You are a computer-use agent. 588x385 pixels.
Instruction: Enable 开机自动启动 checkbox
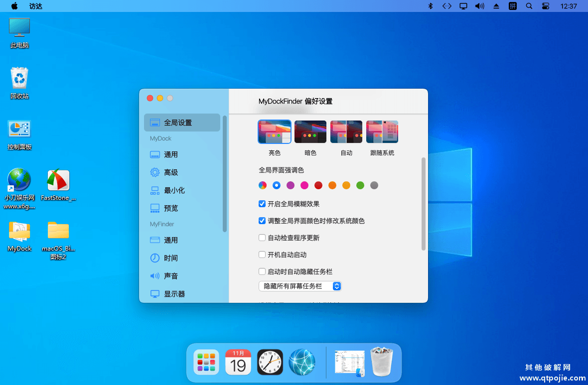pos(262,255)
